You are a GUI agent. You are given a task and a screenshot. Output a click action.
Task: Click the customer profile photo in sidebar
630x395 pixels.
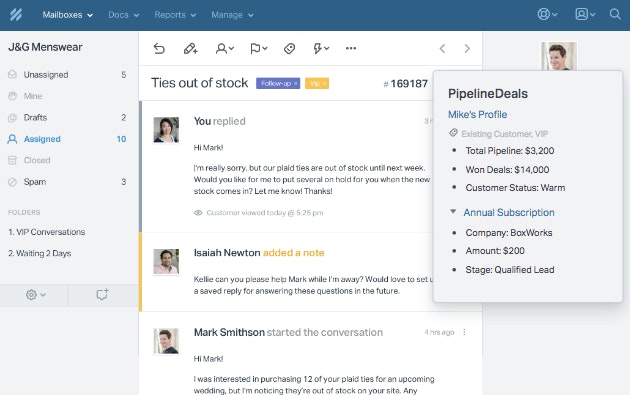click(x=558, y=56)
